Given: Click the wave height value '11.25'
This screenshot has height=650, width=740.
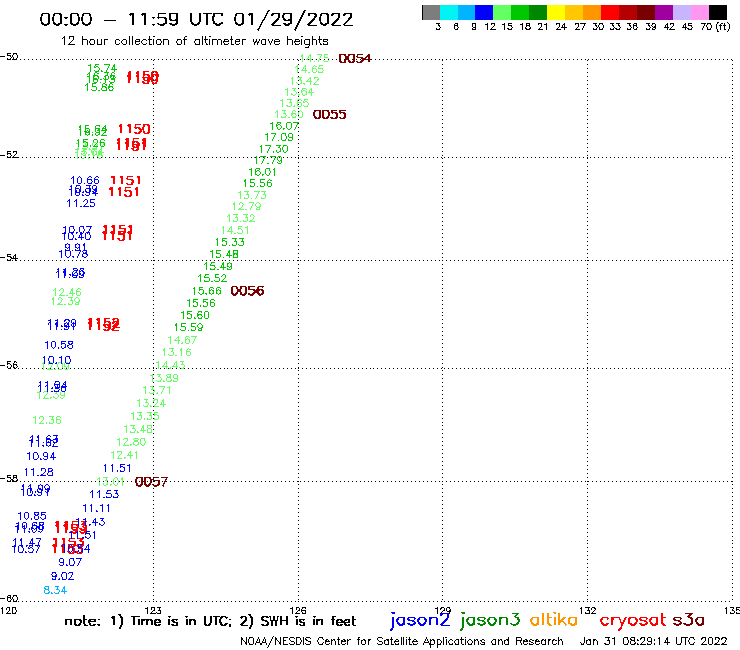Looking at the screenshot, I should point(81,203).
